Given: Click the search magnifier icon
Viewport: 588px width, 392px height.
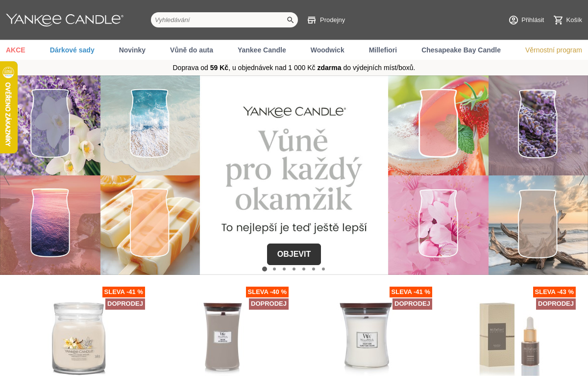Looking at the screenshot, I should (291, 20).
